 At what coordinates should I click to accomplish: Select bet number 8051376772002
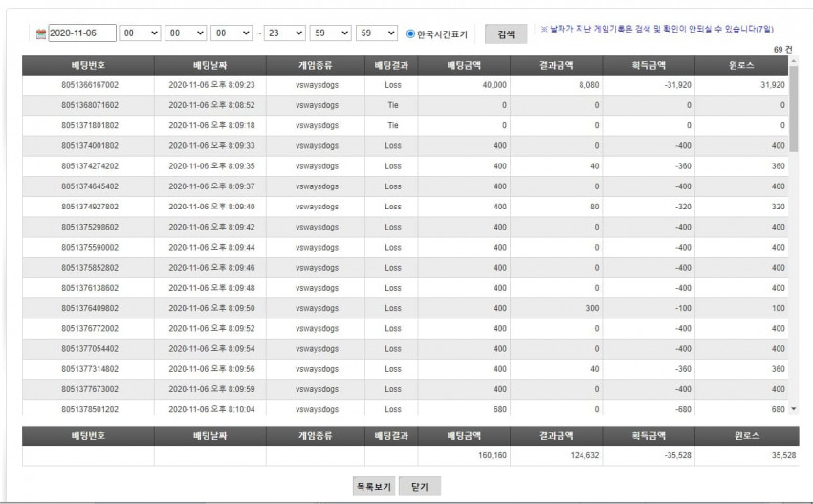[x=90, y=328]
